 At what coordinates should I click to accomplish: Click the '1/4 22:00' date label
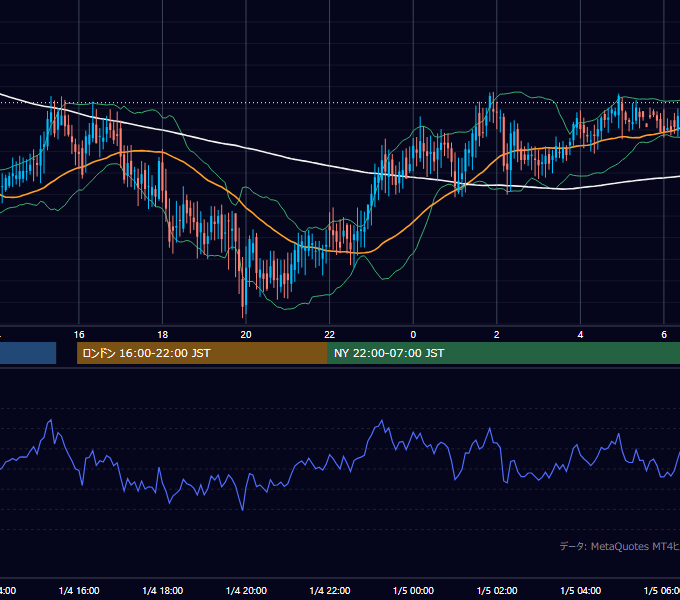pos(330,590)
